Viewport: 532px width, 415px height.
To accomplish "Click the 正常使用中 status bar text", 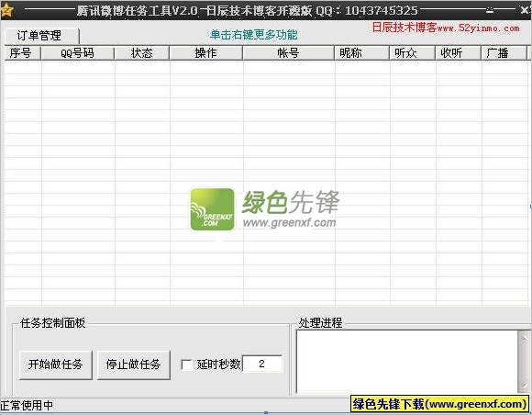I will [x=27, y=405].
